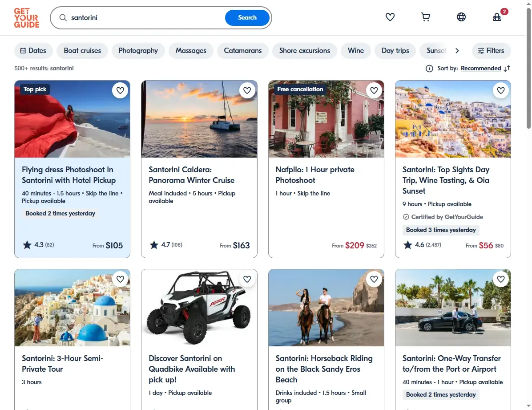532x410 pixels.
Task: Open the shopping cart
Action: 425,17
